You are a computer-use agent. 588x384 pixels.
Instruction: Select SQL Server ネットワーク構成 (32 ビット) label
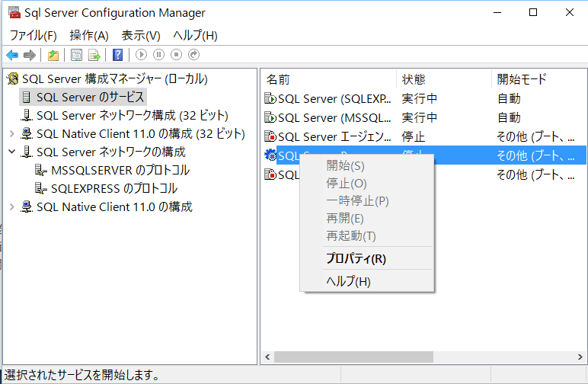[x=133, y=116]
